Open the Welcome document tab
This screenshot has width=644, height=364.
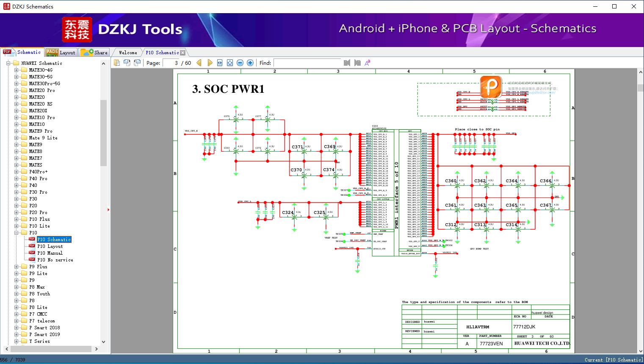128,53
